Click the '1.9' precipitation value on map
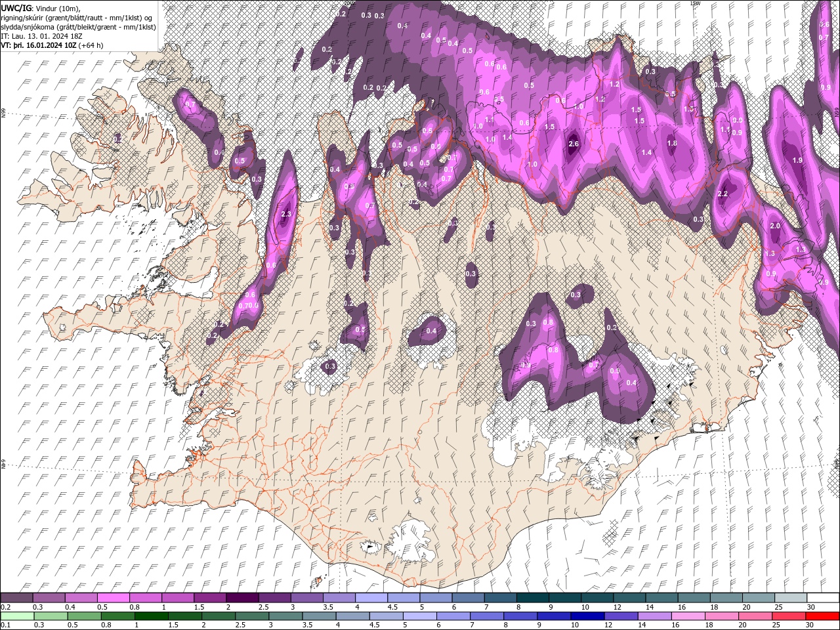840x630 pixels. (797, 160)
